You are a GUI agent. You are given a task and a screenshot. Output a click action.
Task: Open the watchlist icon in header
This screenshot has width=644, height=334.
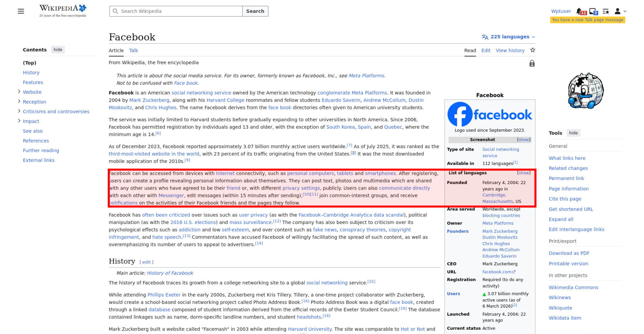point(606,11)
